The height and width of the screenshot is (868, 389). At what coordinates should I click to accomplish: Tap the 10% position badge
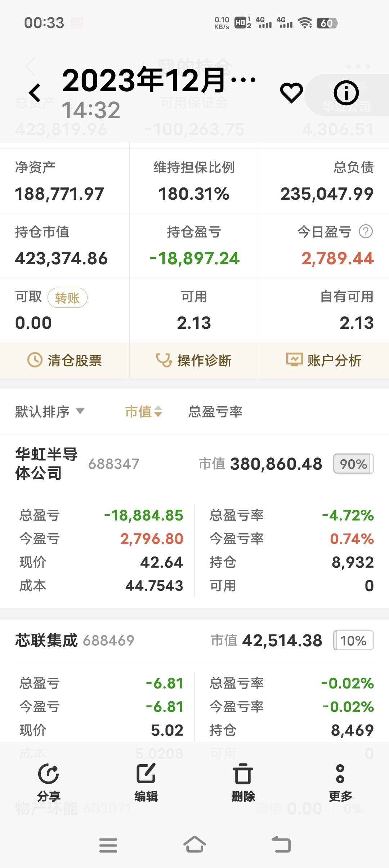(353, 640)
